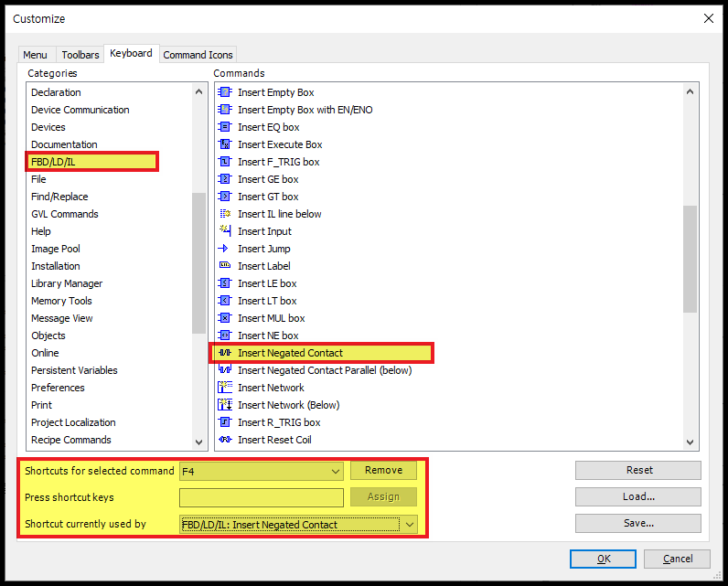Click Categories list scroll-down arrow
This screenshot has height=586, width=728.
(x=198, y=442)
